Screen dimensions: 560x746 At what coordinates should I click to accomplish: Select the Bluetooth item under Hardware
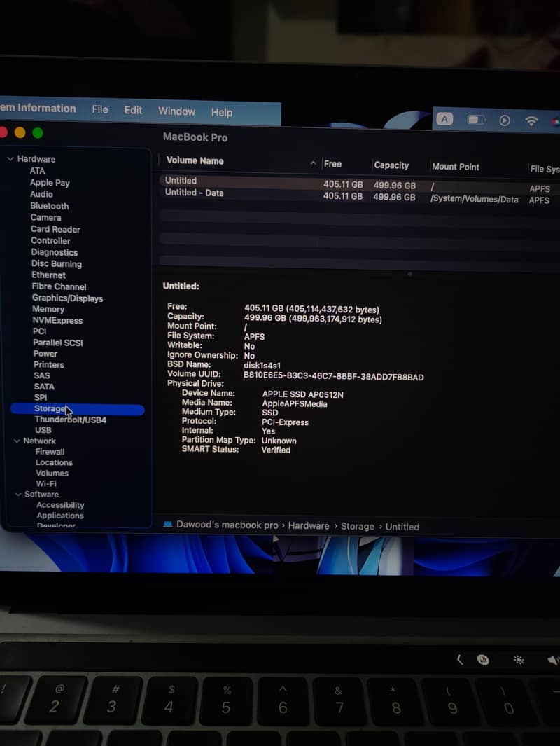click(49, 205)
